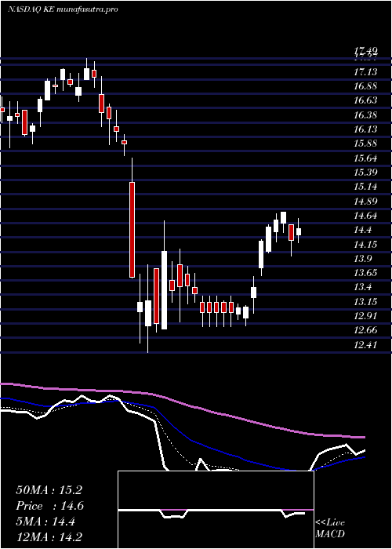
Task: Select the 14.89 price label
Action: [365, 202]
